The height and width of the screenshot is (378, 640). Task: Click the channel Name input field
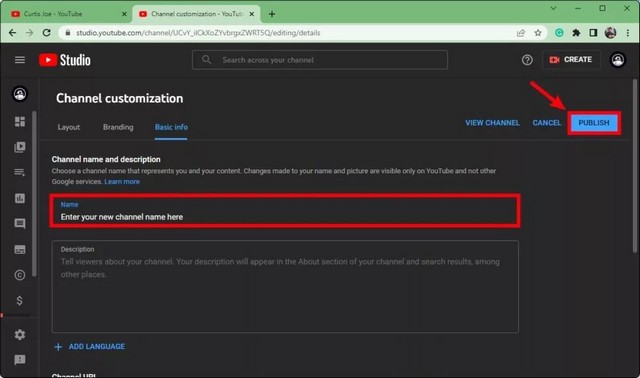click(x=285, y=211)
